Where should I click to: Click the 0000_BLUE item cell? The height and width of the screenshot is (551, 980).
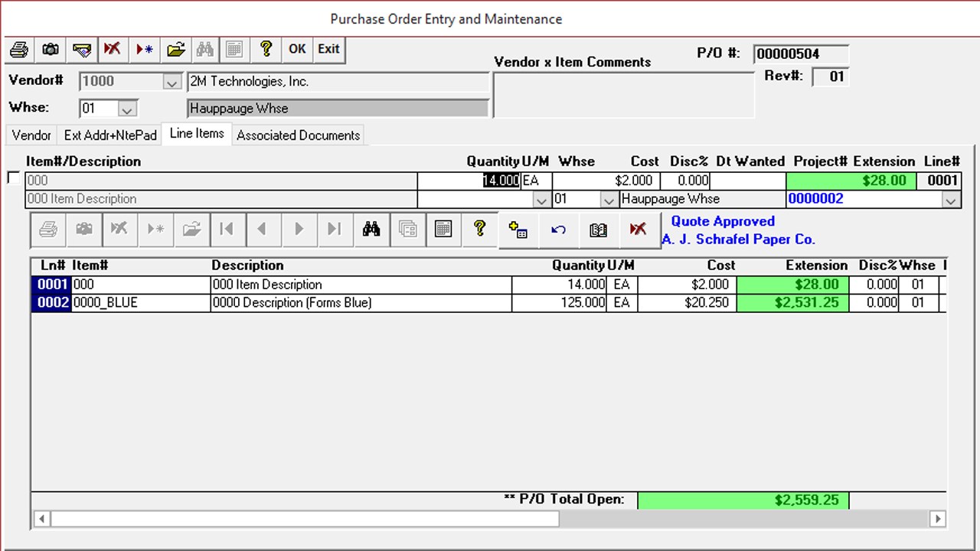pos(141,303)
